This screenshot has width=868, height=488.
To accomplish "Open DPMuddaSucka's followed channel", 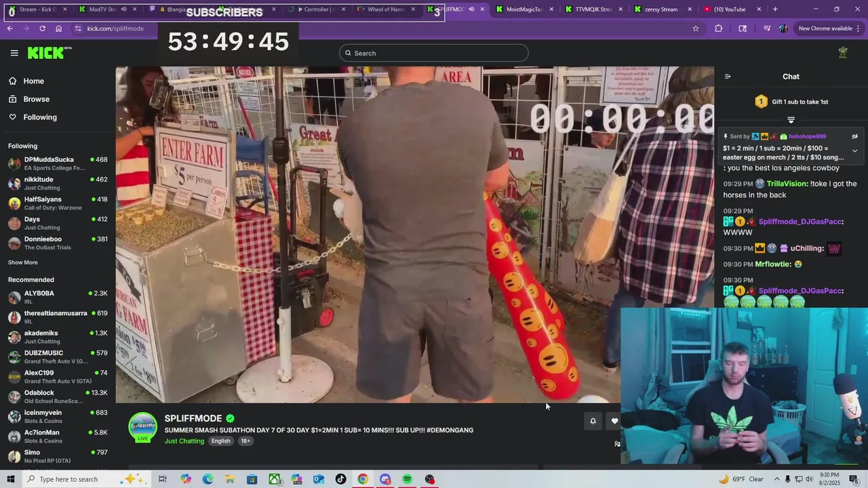I will pos(58,163).
